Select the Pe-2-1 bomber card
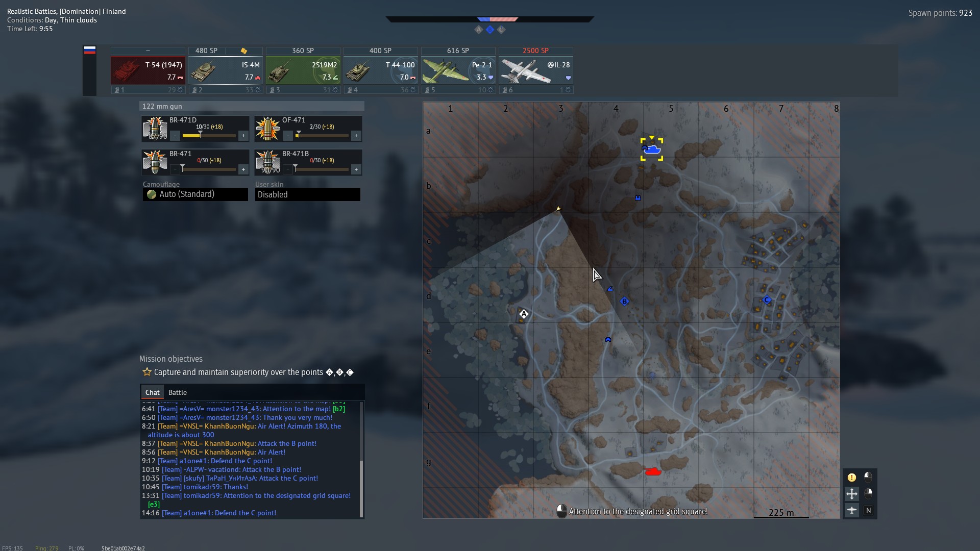Screen dimensions: 980x551 click(x=458, y=71)
